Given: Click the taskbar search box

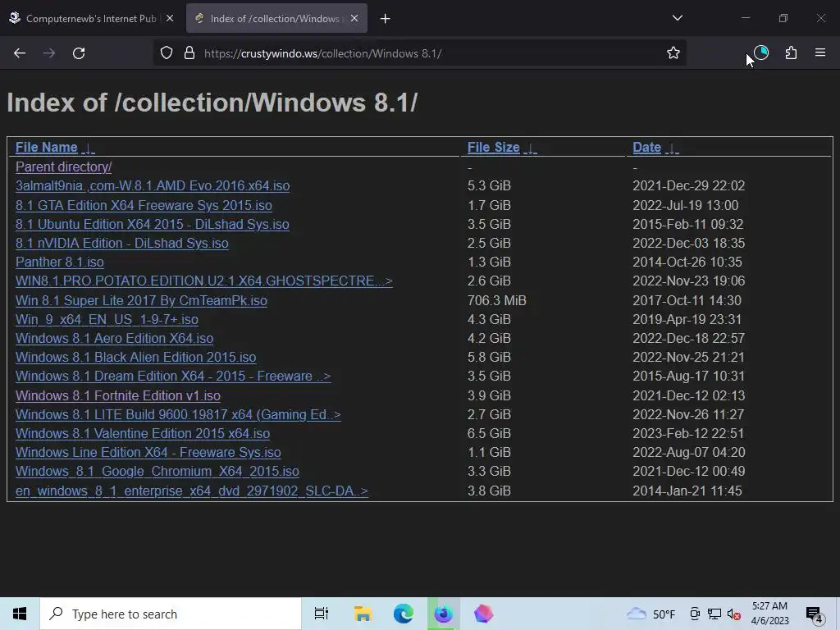Looking at the screenshot, I should (x=171, y=614).
